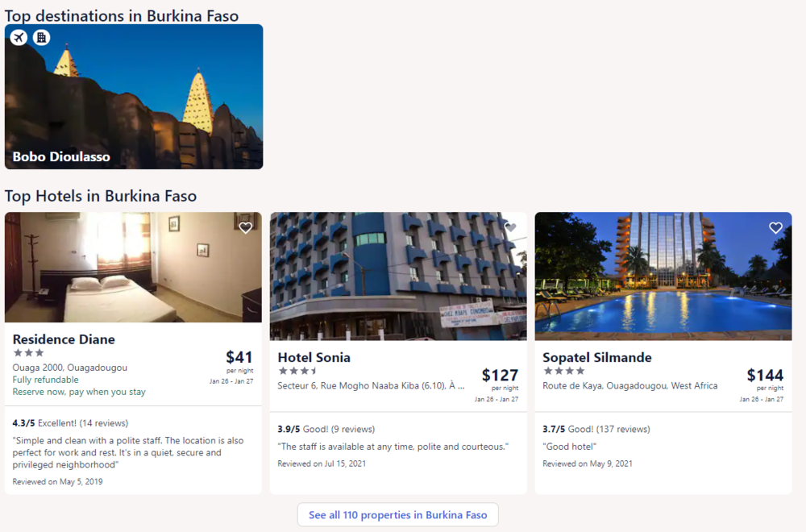Click the $41 per night price

[239, 357]
